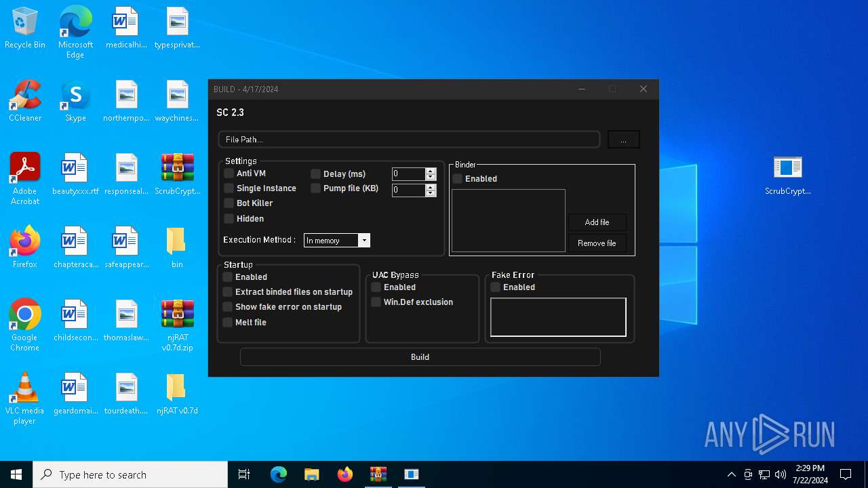Select the chapteraca... Word document icon
This screenshot has width=868, height=488.
click(75, 248)
